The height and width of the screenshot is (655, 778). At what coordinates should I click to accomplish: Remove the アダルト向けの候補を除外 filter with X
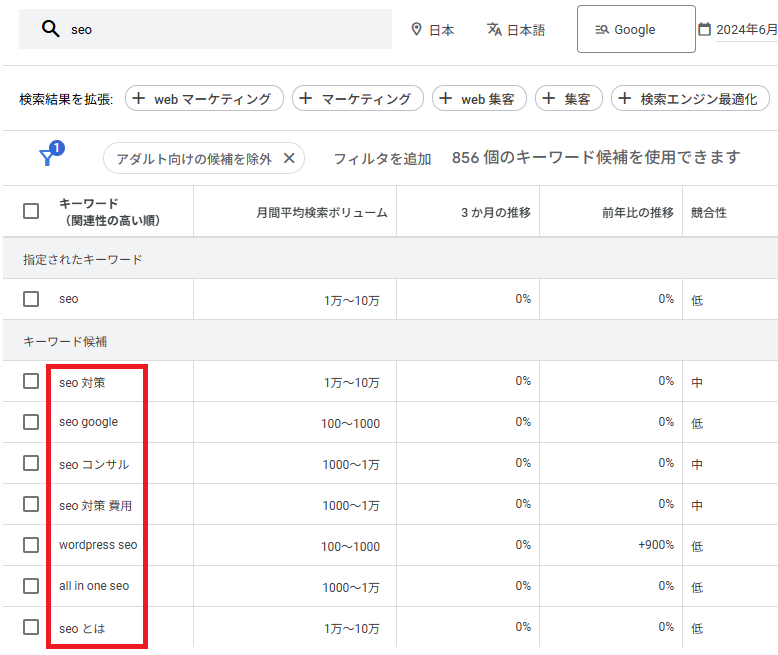coord(289,158)
